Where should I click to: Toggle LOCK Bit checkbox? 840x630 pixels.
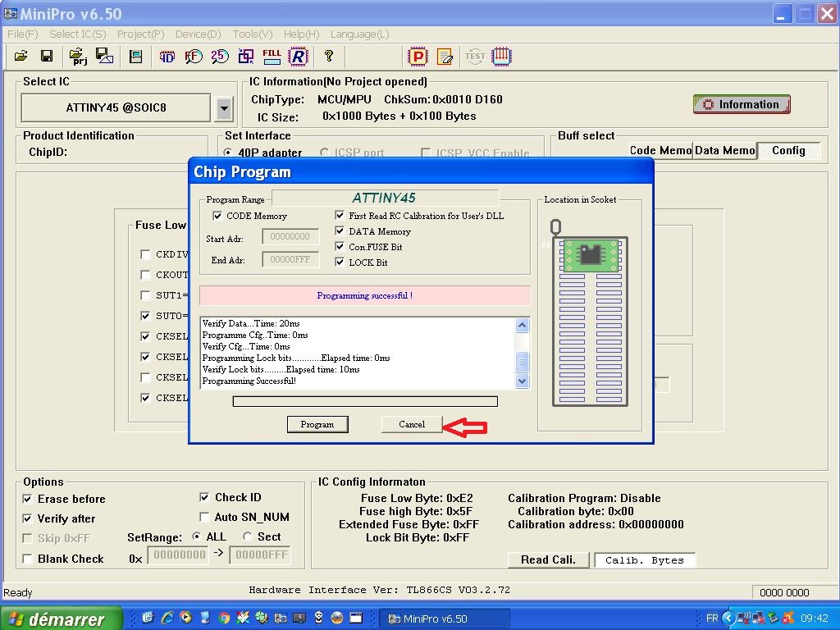(340, 262)
